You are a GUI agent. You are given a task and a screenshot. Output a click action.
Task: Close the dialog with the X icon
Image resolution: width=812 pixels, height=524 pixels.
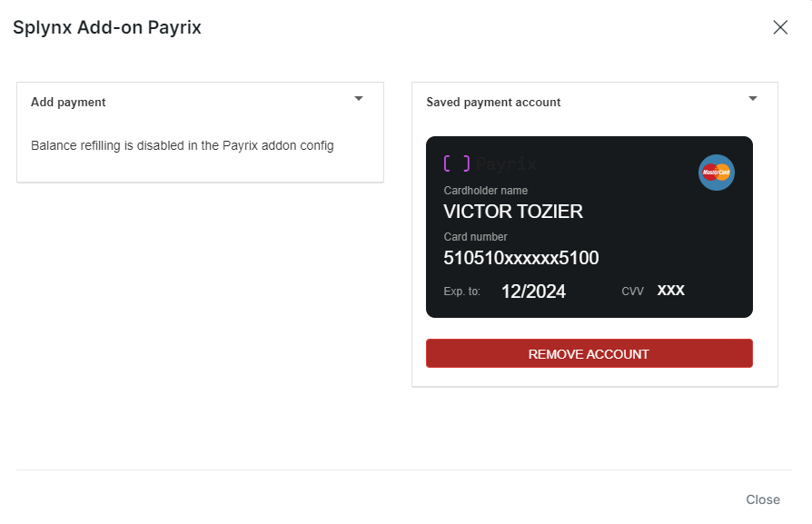click(x=779, y=27)
